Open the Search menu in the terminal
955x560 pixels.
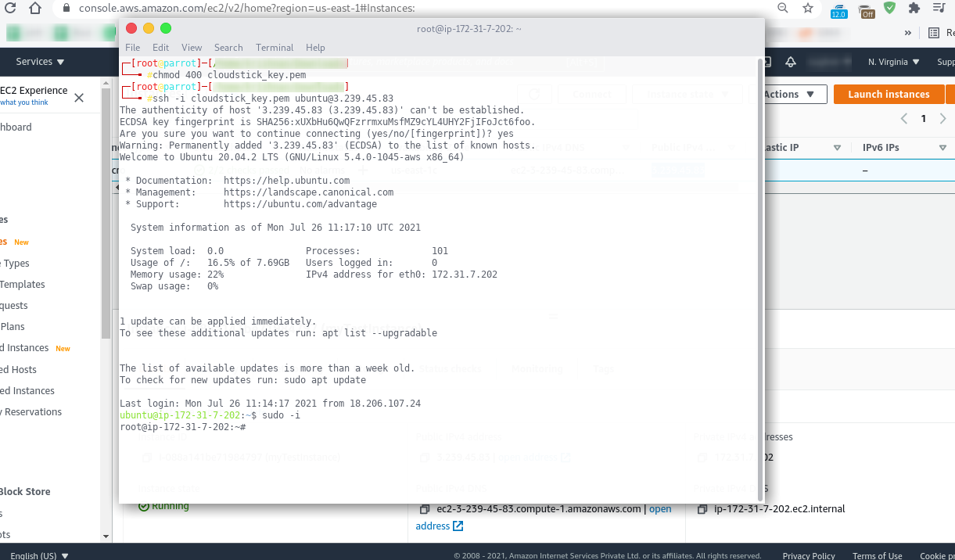pyautogui.click(x=228, y=48)
